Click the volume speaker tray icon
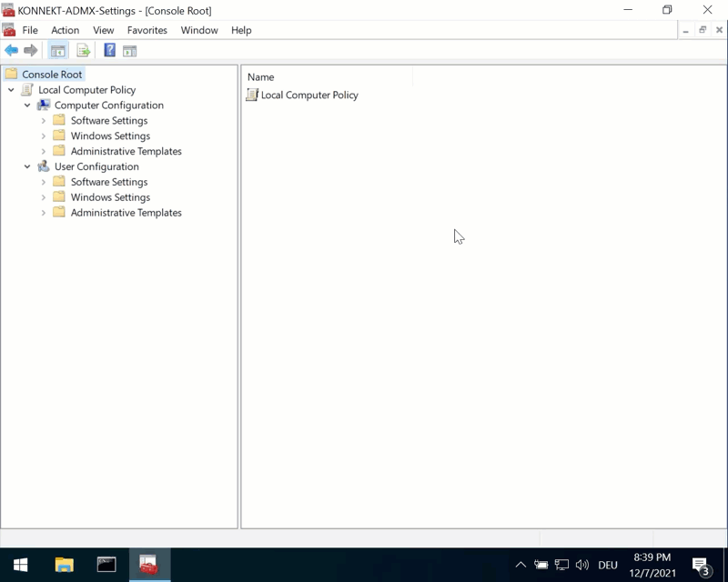The height and width of the screenshot is (582, 728). tap(581, 565)
